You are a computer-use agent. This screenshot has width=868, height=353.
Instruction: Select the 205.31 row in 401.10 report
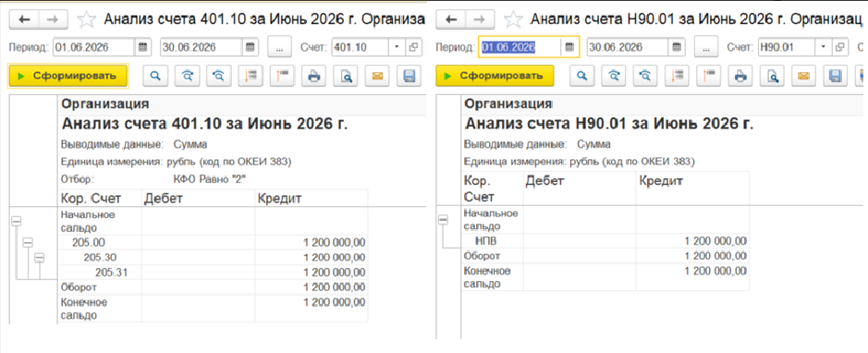[x=213, y=272]
